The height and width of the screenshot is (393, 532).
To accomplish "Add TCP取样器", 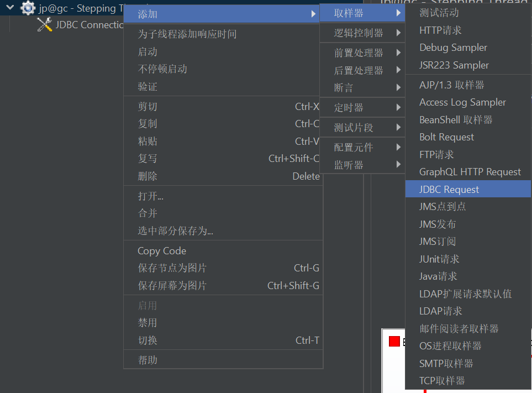I will (468, 381).
